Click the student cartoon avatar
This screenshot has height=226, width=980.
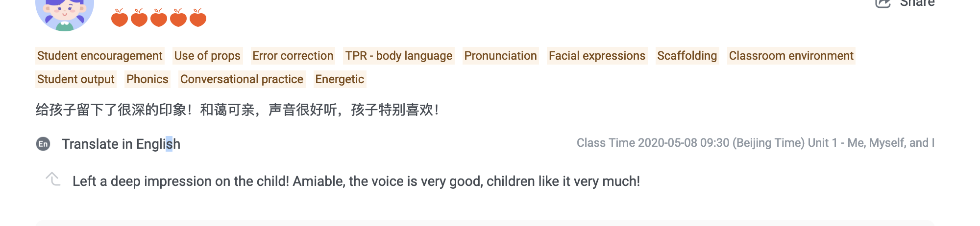(x=65, y=14)
